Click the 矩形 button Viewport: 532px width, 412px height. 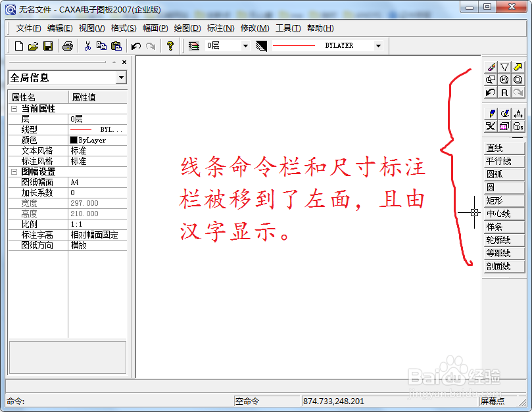(504, 201)
